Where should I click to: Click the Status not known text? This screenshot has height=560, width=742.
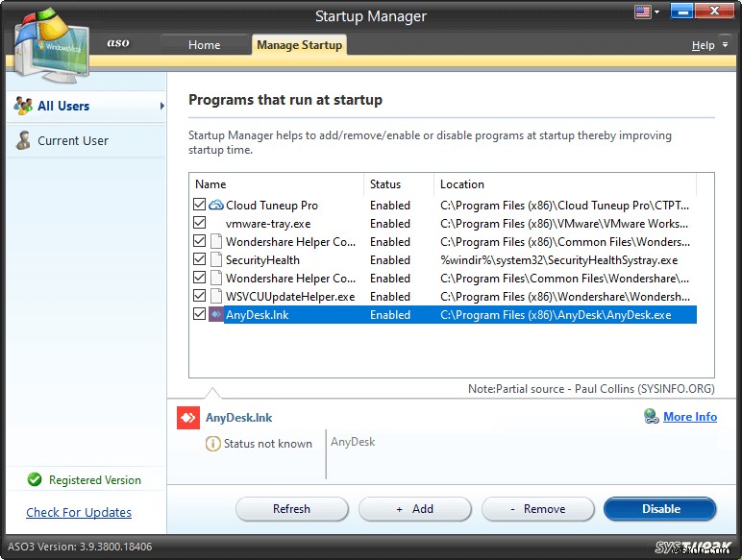[268, 444]
